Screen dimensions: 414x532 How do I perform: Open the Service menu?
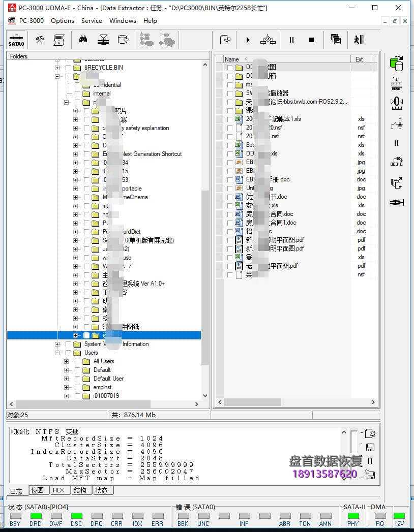click(92, 21)
